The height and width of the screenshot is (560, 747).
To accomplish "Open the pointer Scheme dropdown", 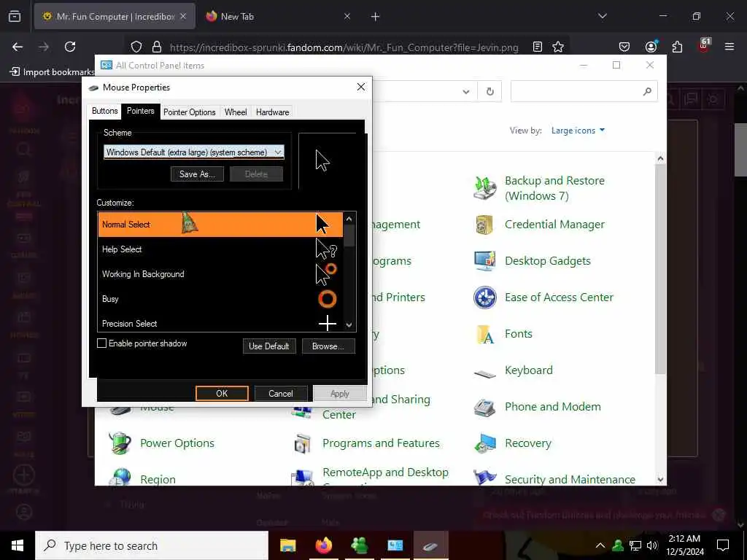I will click(194, 152).
